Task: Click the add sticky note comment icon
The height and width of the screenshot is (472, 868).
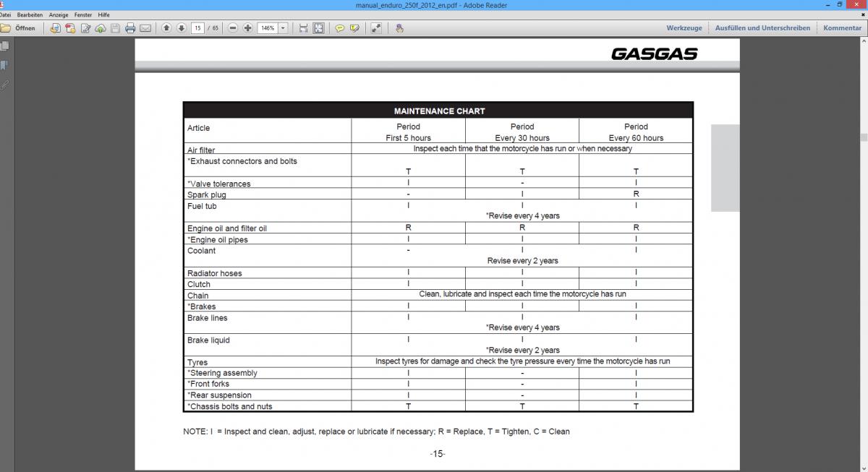Action: (339, 28)
